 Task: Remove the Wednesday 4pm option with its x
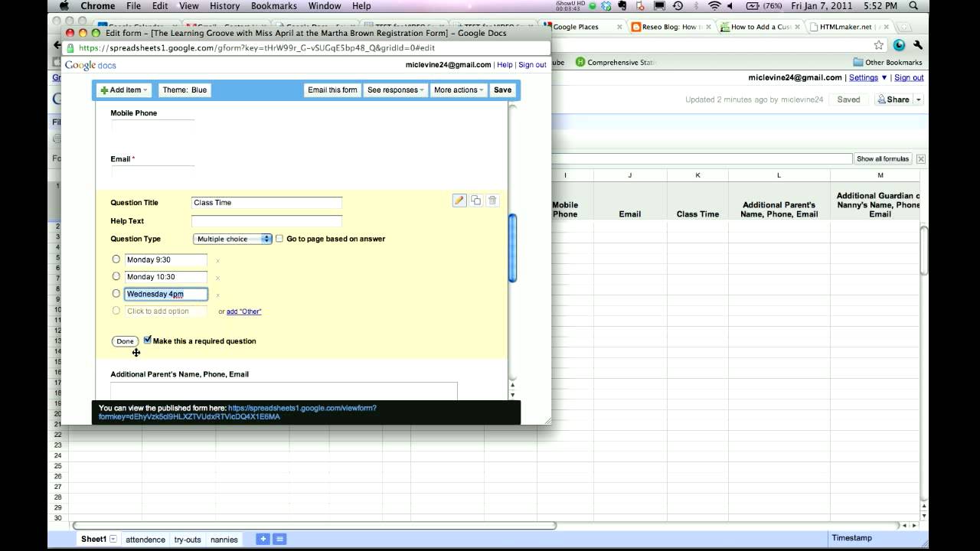pos(217,295)
